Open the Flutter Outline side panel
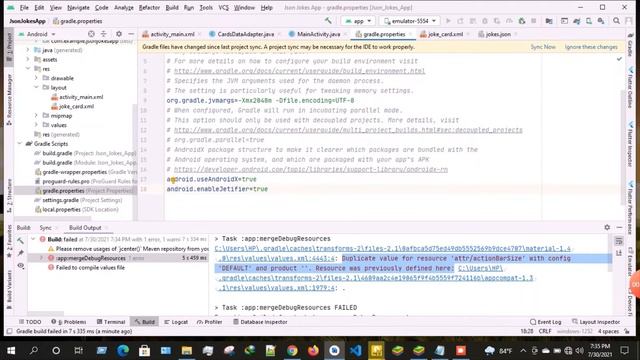The height and width of the screenshot is (360, 640). 631,89
